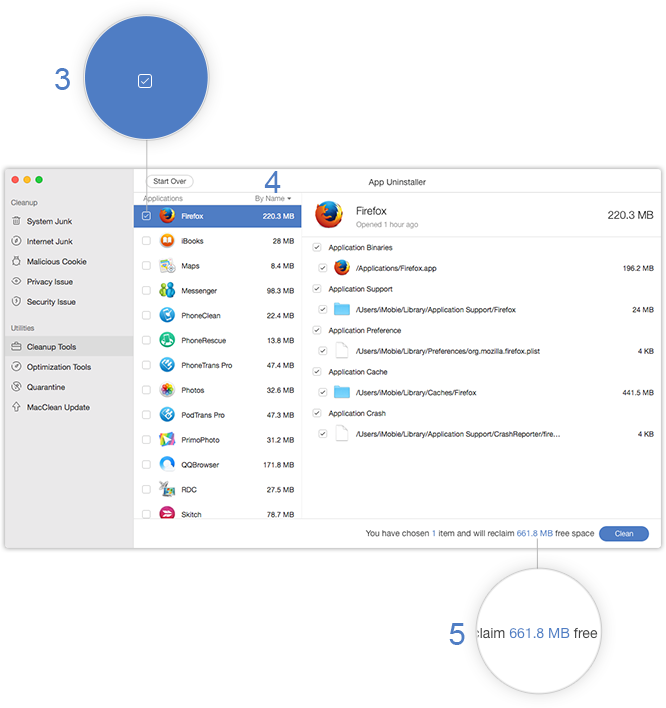The image size is (666, 708).
Task: Click the MacClean Update arrow icon
Action: 16,407
